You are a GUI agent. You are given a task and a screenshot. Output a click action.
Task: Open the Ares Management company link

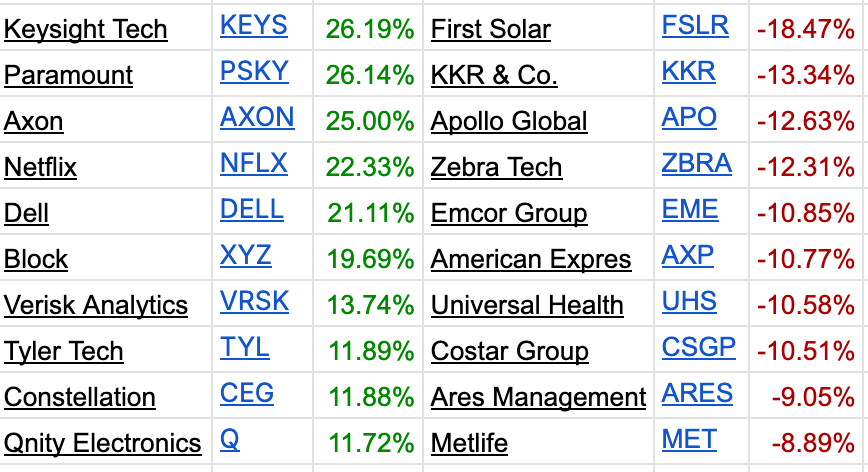point(538,398)
